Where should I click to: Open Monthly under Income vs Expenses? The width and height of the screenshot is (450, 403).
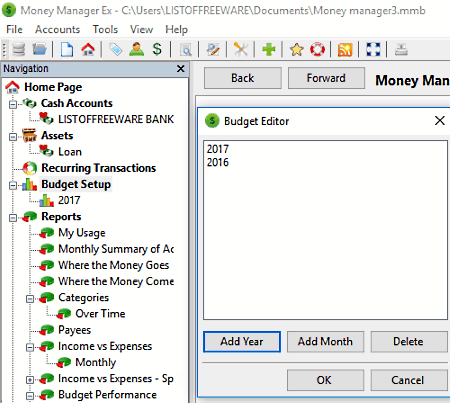[96, 362]
